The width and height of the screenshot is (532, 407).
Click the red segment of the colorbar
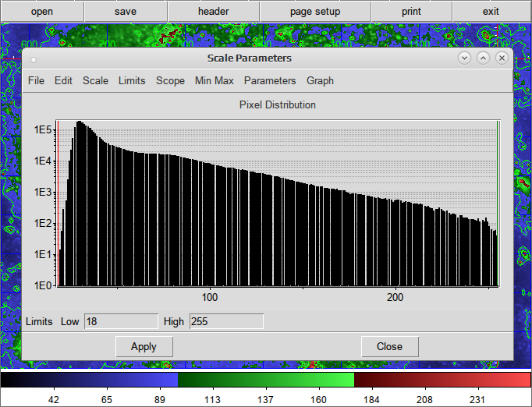click(x=442, y=380)
